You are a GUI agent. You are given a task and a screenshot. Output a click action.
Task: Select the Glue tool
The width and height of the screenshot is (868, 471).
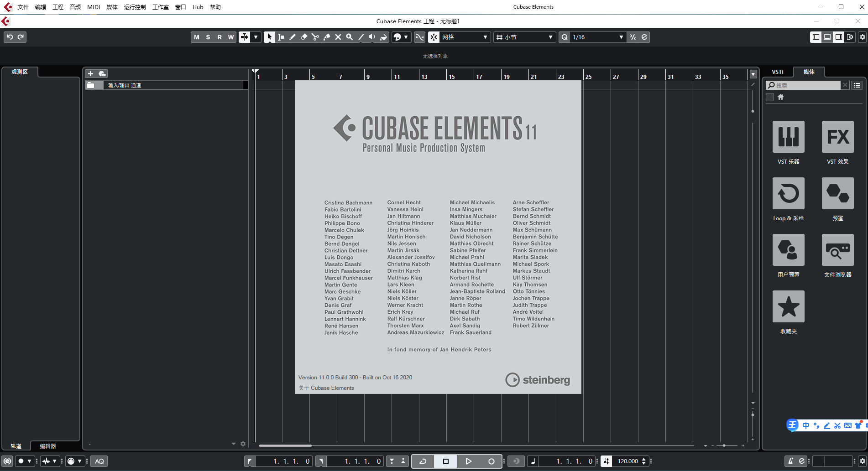(x=327, y=37)
